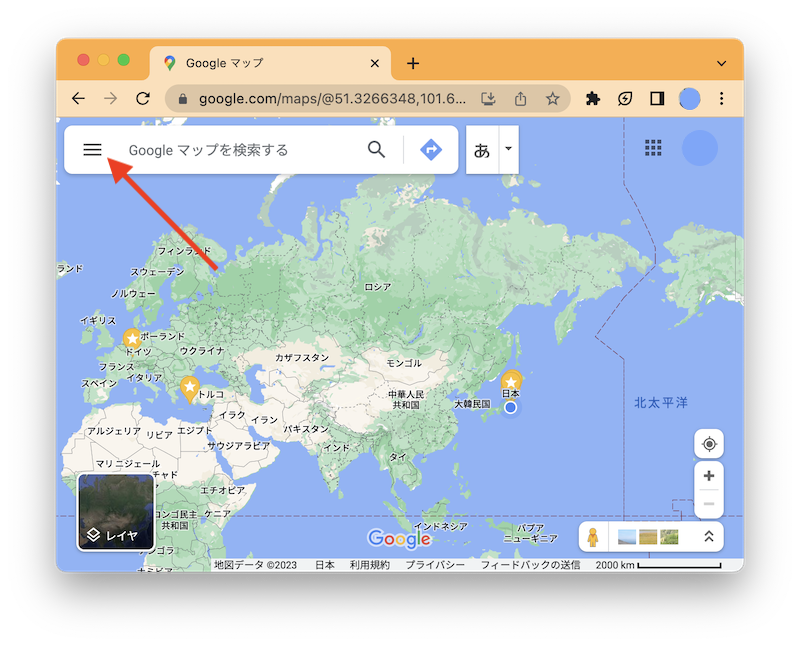Click the lightning extension icon
Screen dimensions: 800x646
[625, 98]
